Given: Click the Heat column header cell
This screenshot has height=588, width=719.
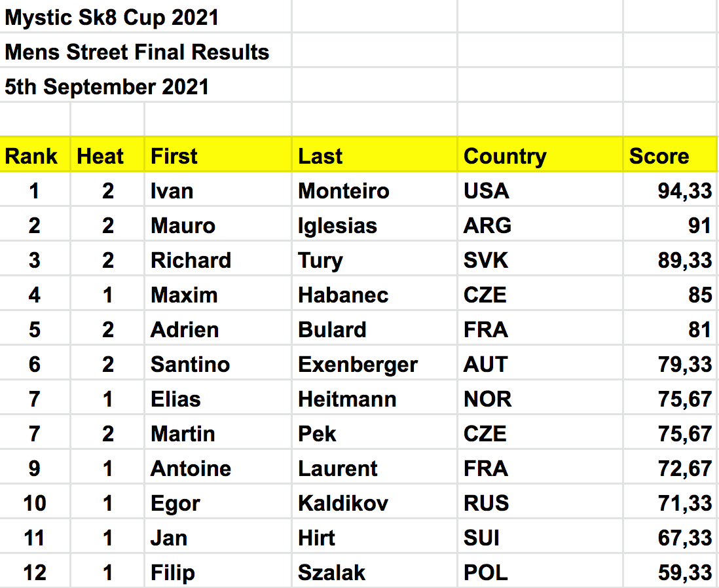Looking at the screenshot, I should coord(100,156).
